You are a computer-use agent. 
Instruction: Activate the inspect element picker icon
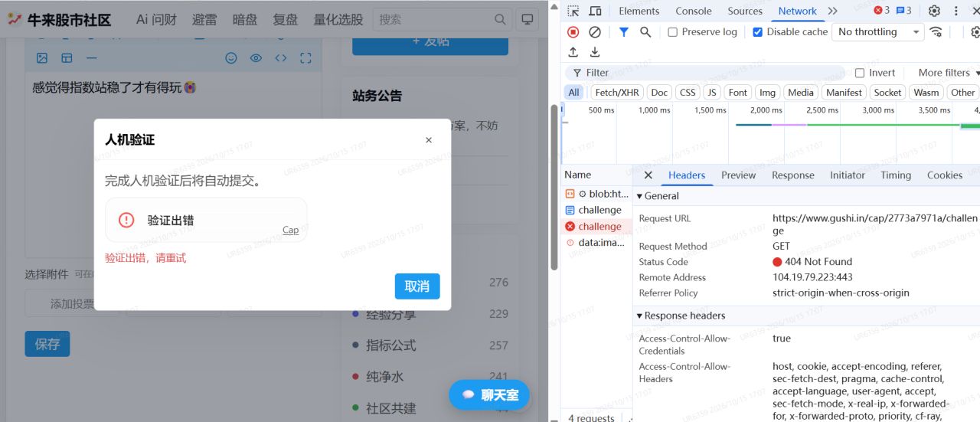coord(573,11)
